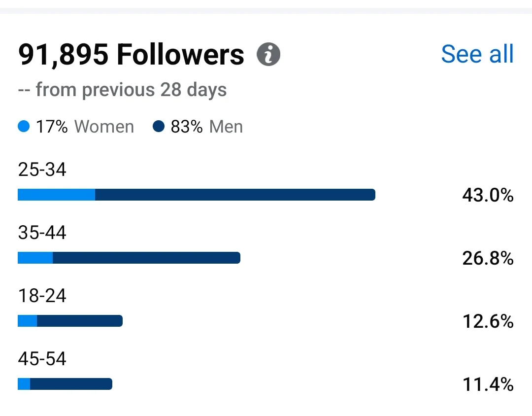The height and width of the screenshot is (416, 532).
Task: Click the 45-54 age group label
Action: [42, 359]
